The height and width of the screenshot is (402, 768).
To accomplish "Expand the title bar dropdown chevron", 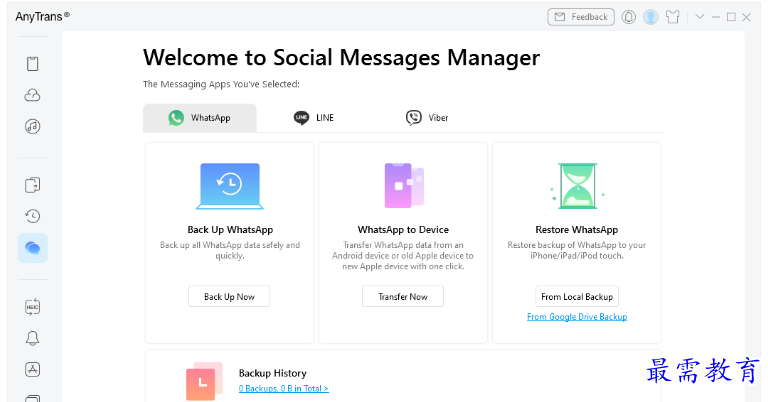I will click(699, 17).
